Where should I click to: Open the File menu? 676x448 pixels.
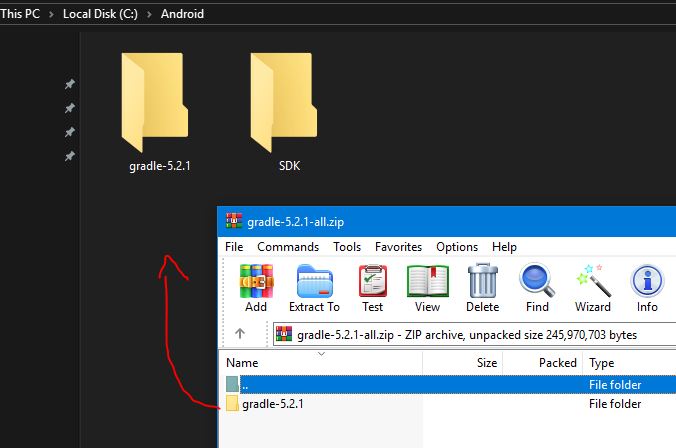(x=234, y=247)
